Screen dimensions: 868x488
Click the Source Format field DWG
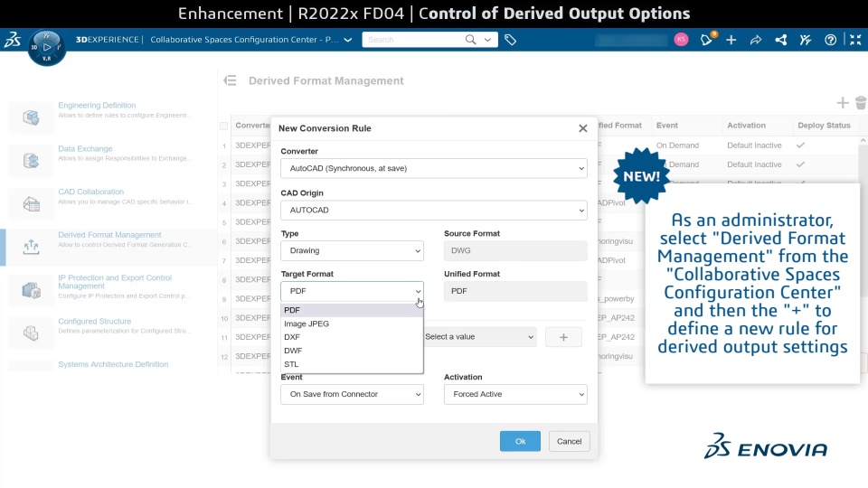pos(515,250)
